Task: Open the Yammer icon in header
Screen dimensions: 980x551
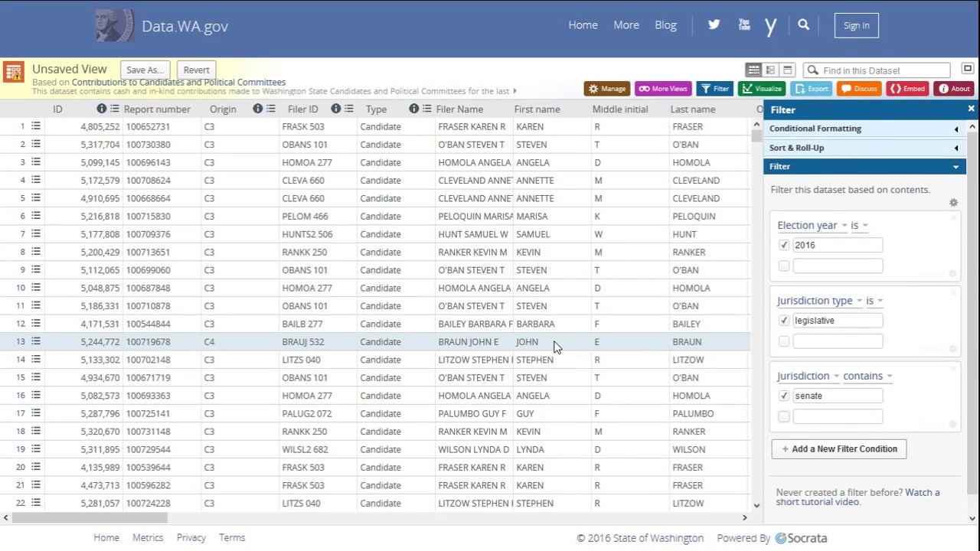Action: click(x=771, y=26)
